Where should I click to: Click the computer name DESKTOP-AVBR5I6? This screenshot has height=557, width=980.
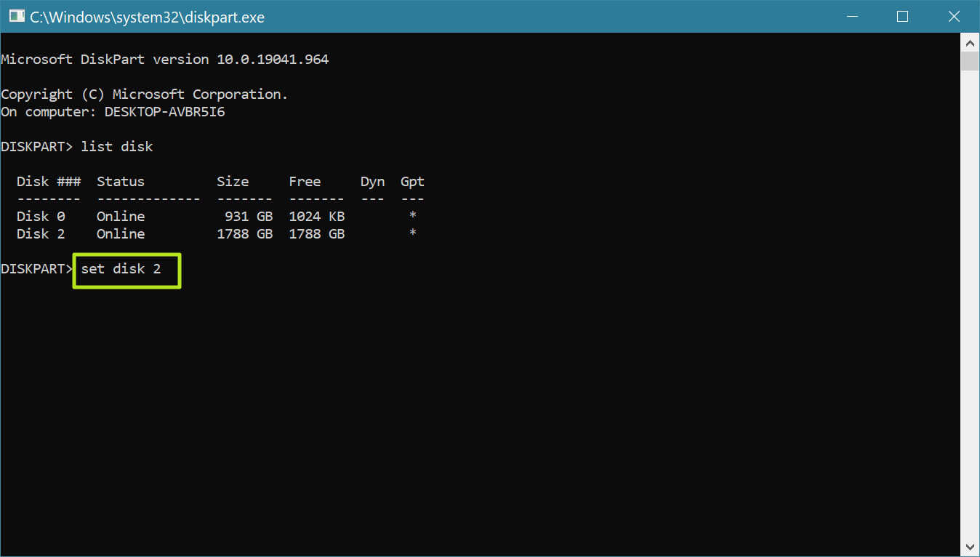click(x=165, y=112)
